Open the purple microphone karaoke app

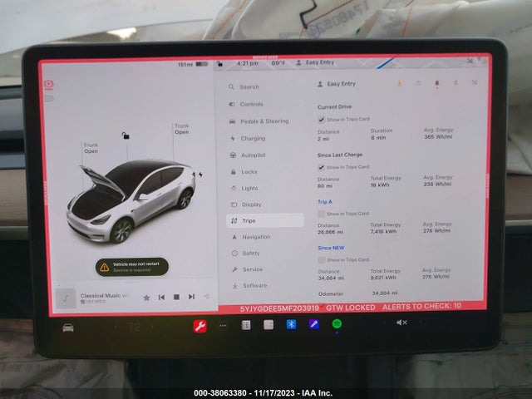tap(314, 324)
